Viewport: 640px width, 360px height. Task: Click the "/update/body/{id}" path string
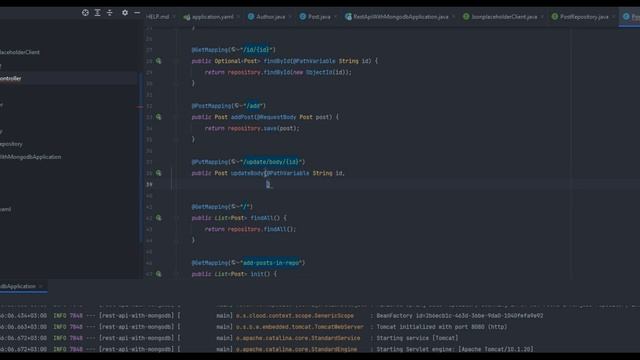(271, 162)
